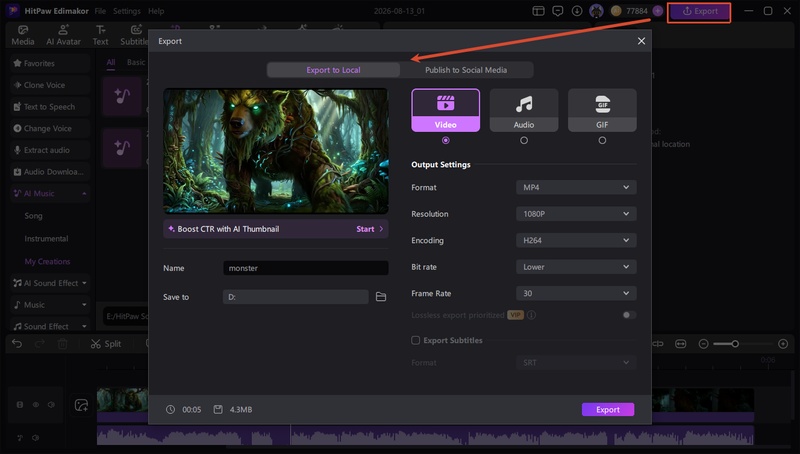Click the audio waveform clip in the timeline
The image size is (800, 454).
425,437
